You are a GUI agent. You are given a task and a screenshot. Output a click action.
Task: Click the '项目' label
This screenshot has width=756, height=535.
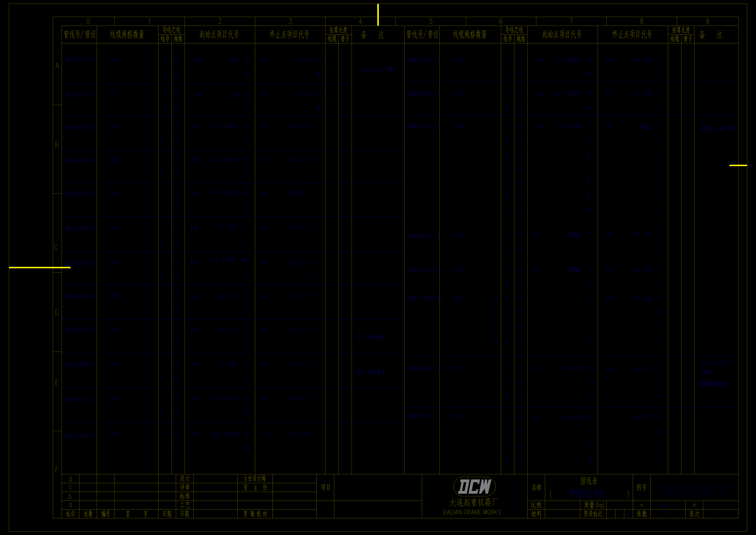tap(325, 487)
